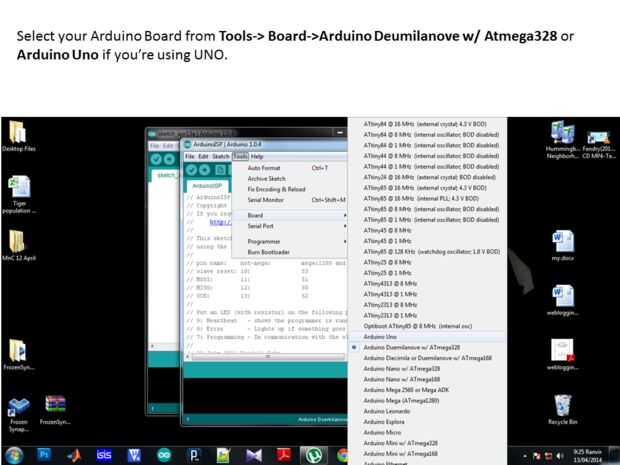Open Visual Studio from the taskbar
Viewport: 620px width, 465px height.
253,456
